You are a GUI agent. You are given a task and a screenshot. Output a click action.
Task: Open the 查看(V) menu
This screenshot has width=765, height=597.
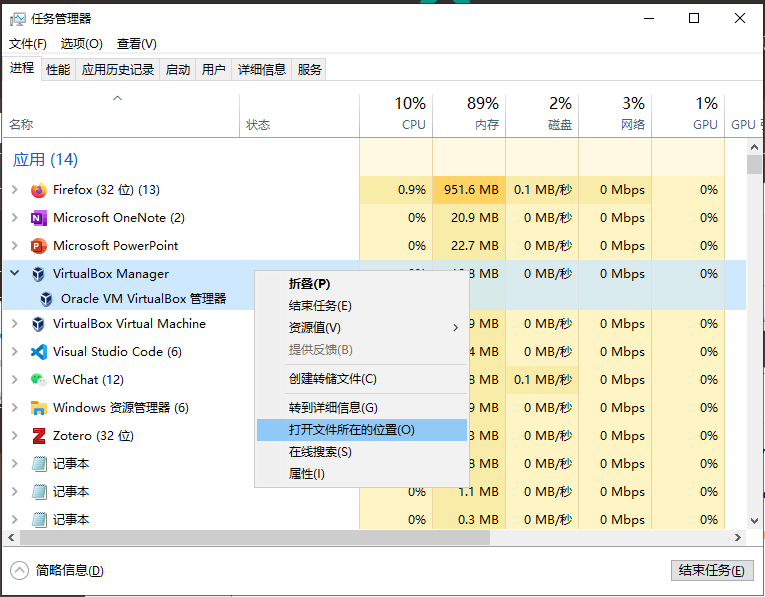pos(137,44)
